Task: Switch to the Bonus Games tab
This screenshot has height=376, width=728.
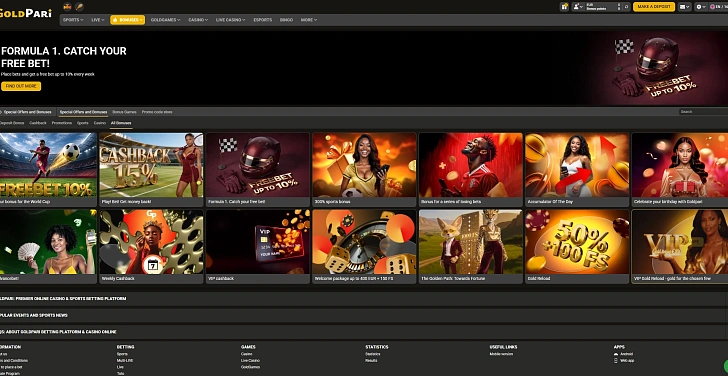Action: [x=124, y=112]
